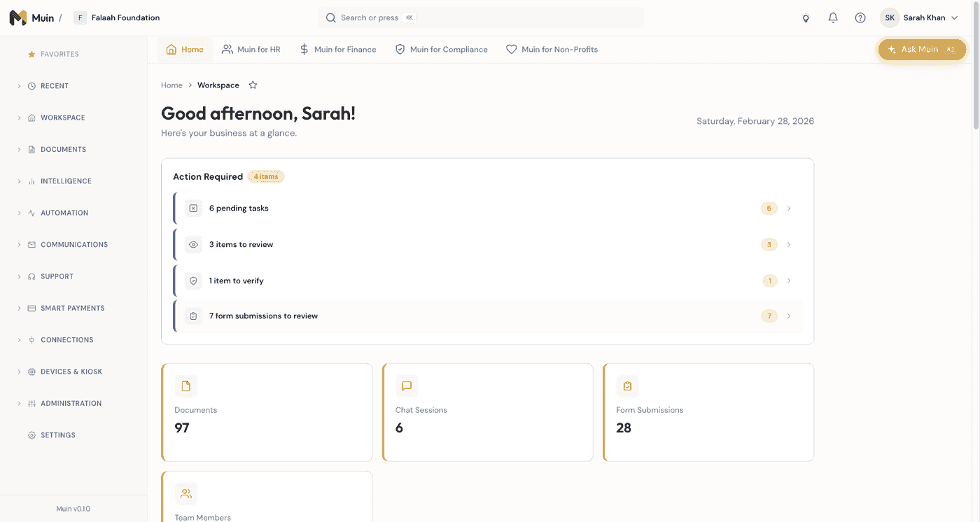Screen dimensions: 980x522
Task: Click the search magnifier icon
Action: [331, 18]
